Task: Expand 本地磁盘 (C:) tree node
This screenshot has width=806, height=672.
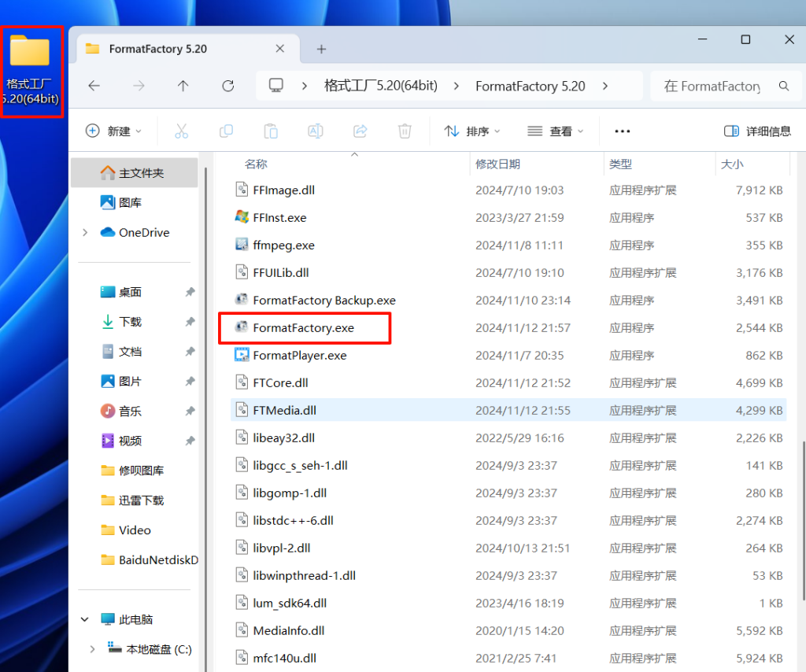Action: pyautogui.click(x=92, y=649)
